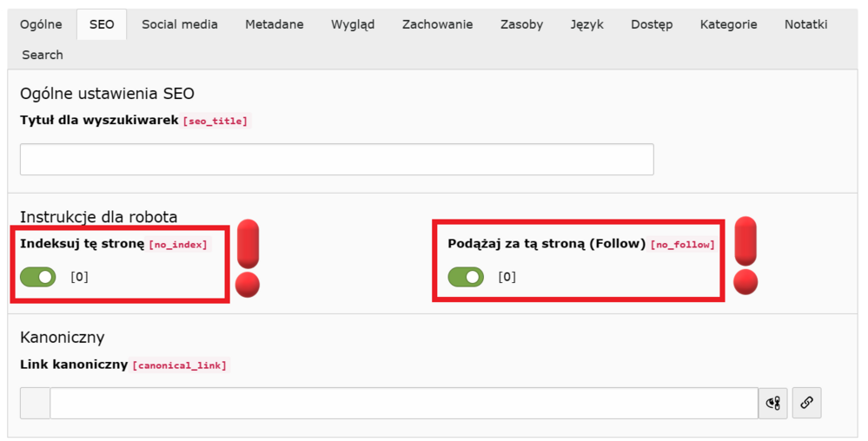Click the Kanoniczny section heading
The width and height of the screenshot is (868, 441).
(62, 338)
